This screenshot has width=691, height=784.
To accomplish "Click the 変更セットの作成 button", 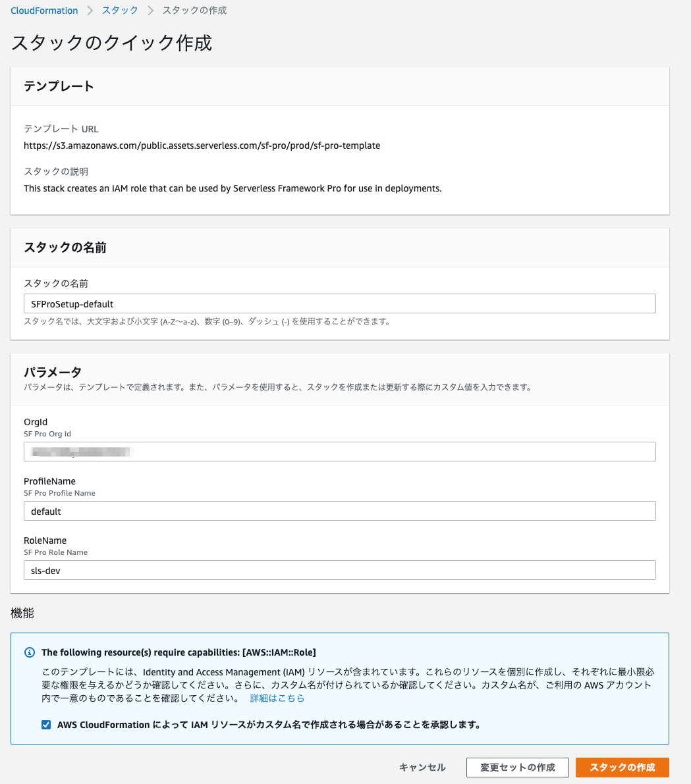I will tap(517, 768).
